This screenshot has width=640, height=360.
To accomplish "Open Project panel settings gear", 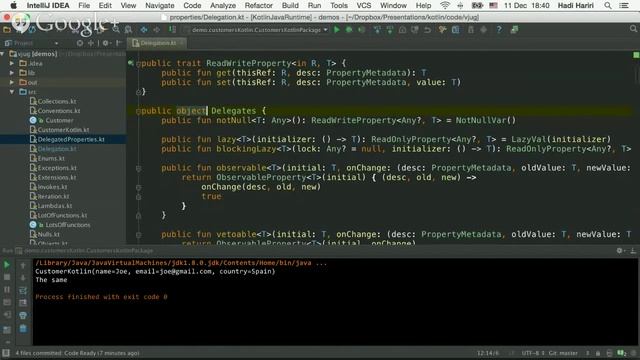I will tap(106, 43).
